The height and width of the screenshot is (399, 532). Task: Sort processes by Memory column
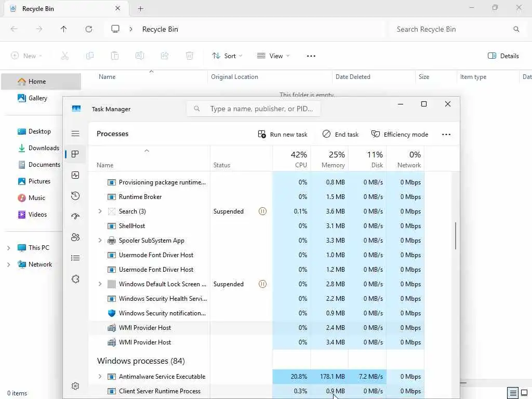click(x=329, y=159)
